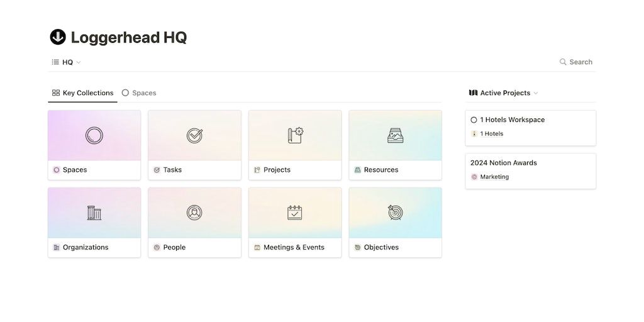Click the small checkmark icon beside Tasks label
Viewport: 644px width, 322px height.
(x=157, y=170)
